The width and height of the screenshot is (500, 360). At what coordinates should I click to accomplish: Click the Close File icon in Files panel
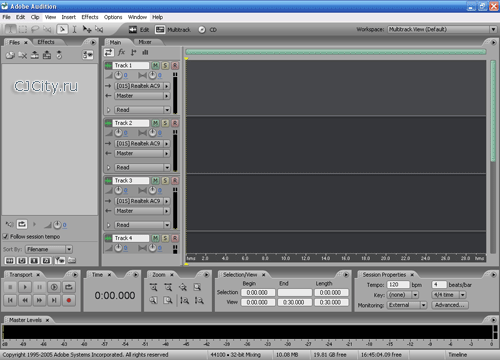(22, 55)
